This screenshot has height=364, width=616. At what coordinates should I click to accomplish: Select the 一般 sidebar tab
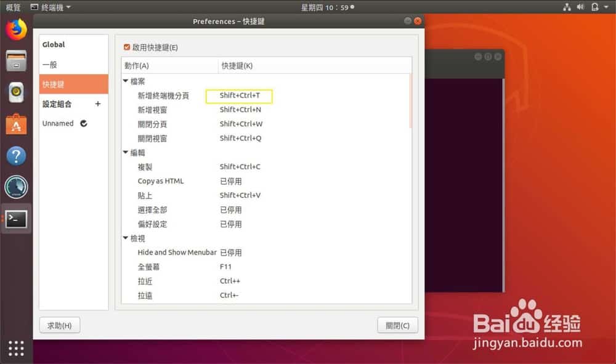pyautogui.click(x=74, y=65)
